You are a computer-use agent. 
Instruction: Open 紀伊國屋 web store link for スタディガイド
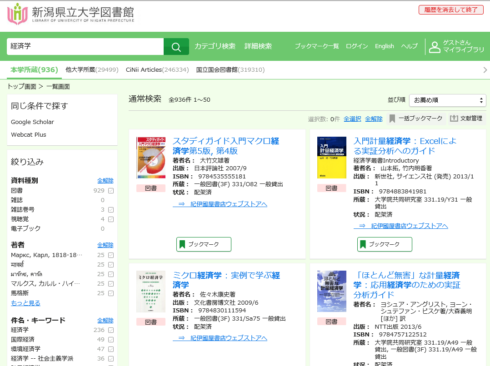[220, 204]
